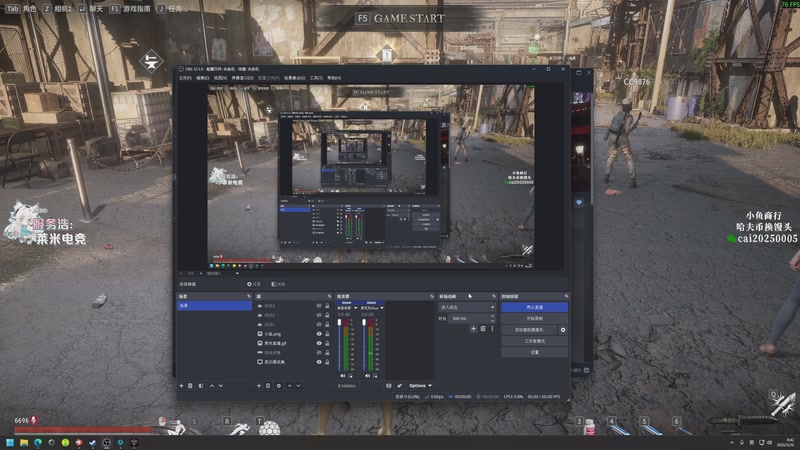Open advanced audio properties gear-link icon

pyautogui.click(x=399, y=386)
